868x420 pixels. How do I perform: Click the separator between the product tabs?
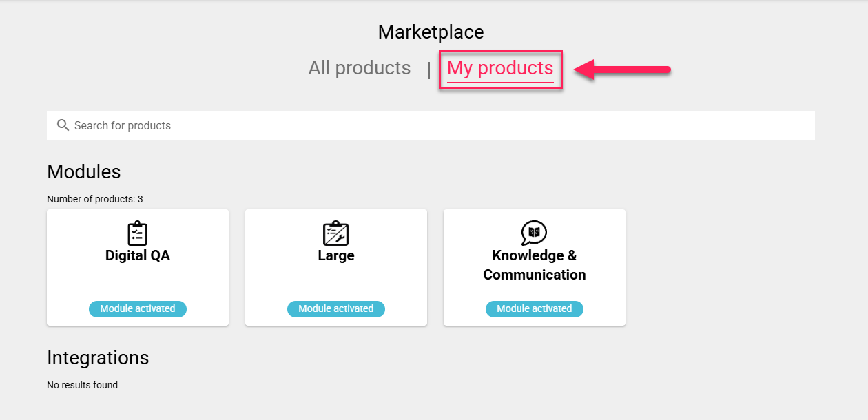coord(429,70)
